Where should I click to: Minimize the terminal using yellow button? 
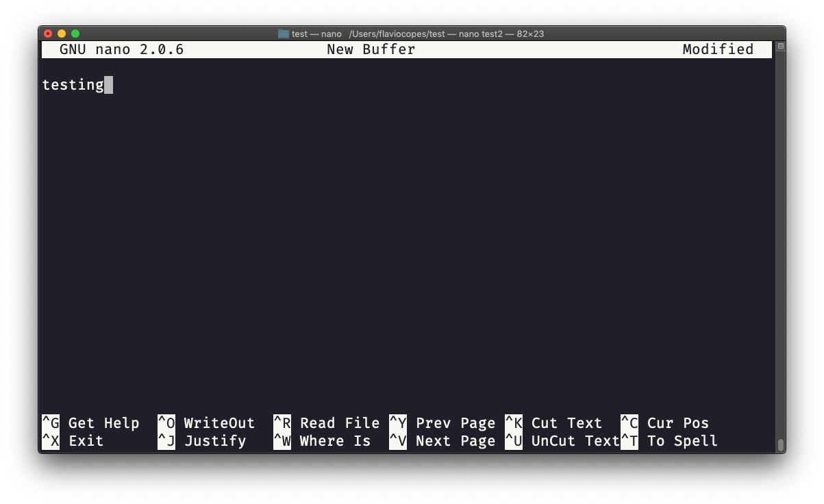pyautogui.click(x=62, y=34)
